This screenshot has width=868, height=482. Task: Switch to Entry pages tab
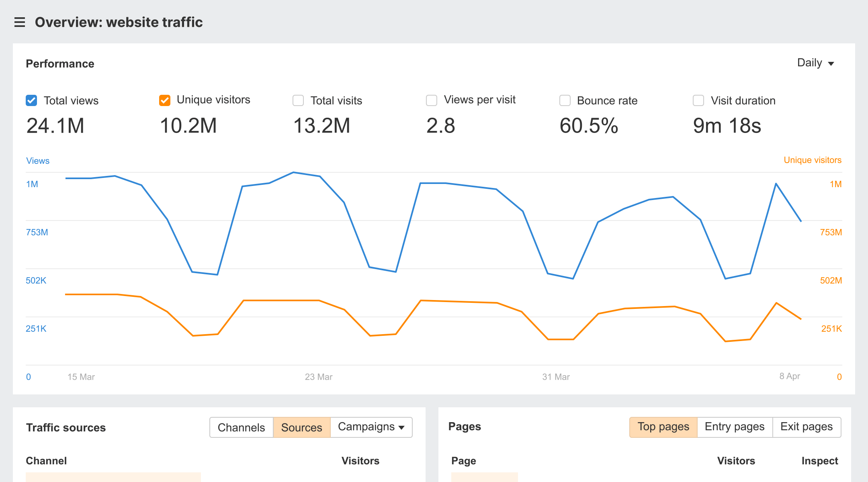(735, 427)
